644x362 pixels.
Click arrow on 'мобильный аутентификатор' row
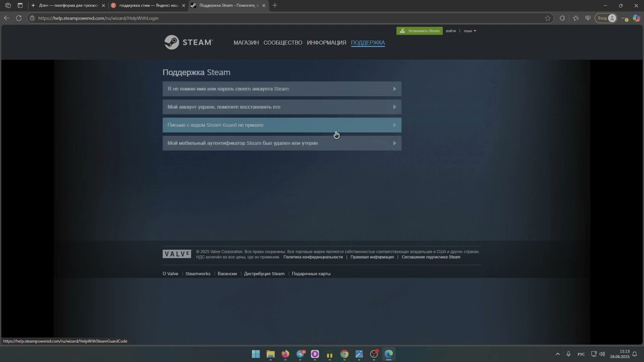pos(394,143)
